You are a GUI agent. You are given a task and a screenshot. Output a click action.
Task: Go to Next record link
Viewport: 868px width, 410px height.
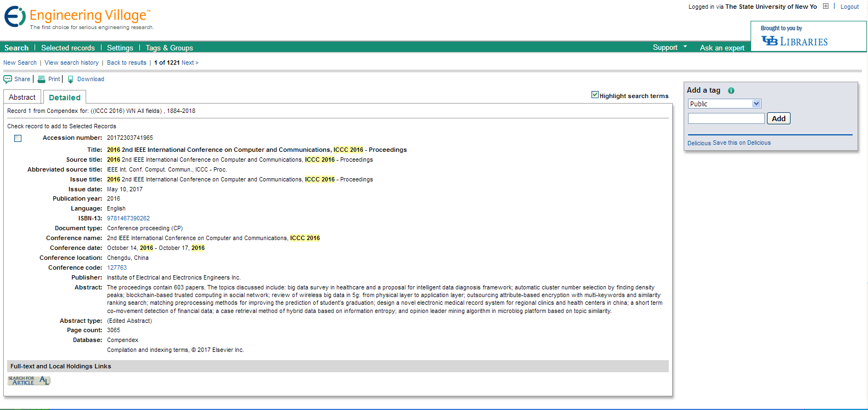[x=188, y=63]
